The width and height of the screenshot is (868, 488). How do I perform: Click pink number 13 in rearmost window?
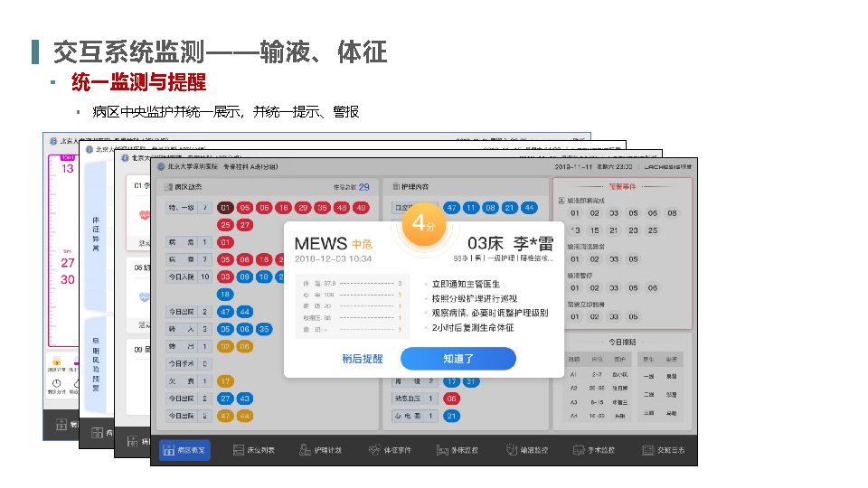[68, 169]
